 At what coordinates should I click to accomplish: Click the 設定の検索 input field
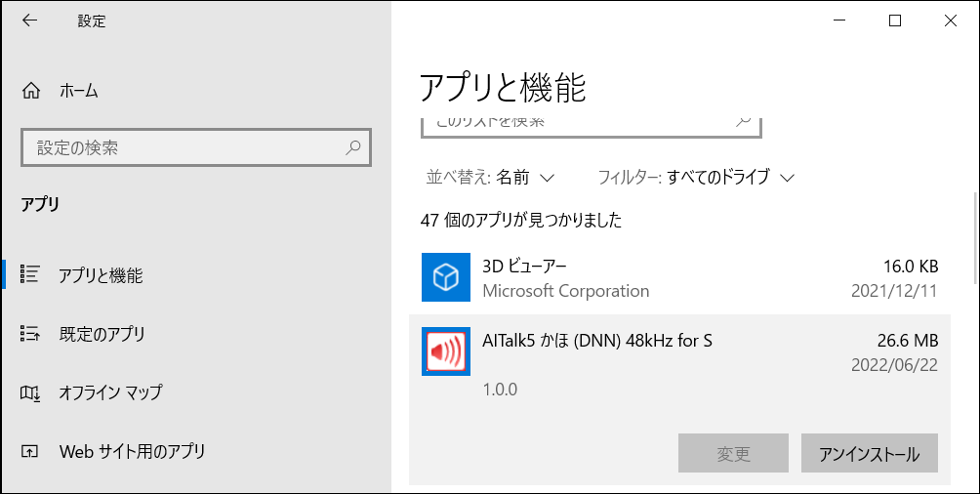196,147
